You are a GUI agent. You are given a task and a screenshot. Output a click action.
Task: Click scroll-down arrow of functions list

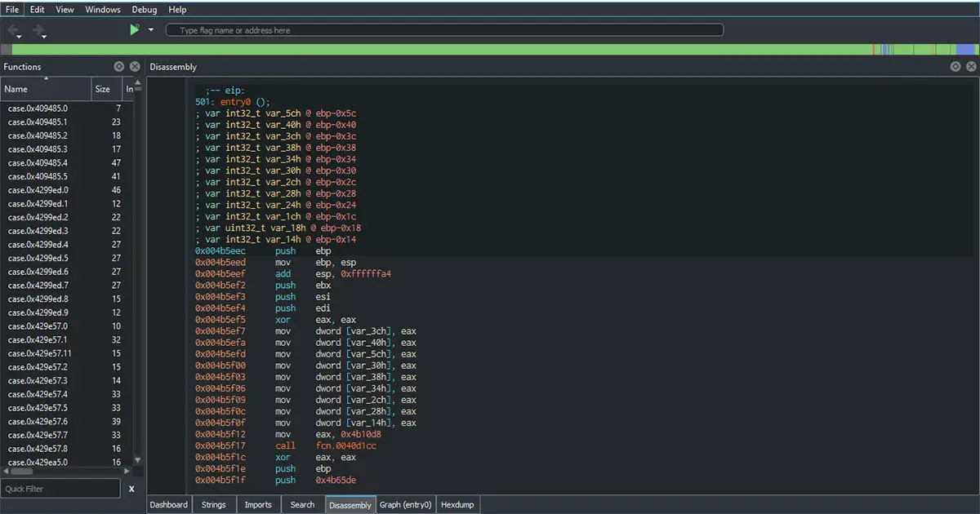point(137,461)
